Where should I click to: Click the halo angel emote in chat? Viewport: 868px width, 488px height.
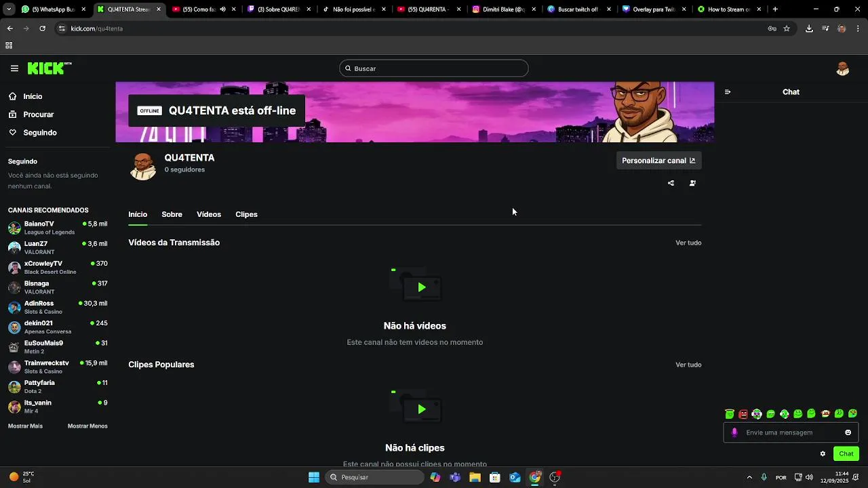tap(730, 413)
